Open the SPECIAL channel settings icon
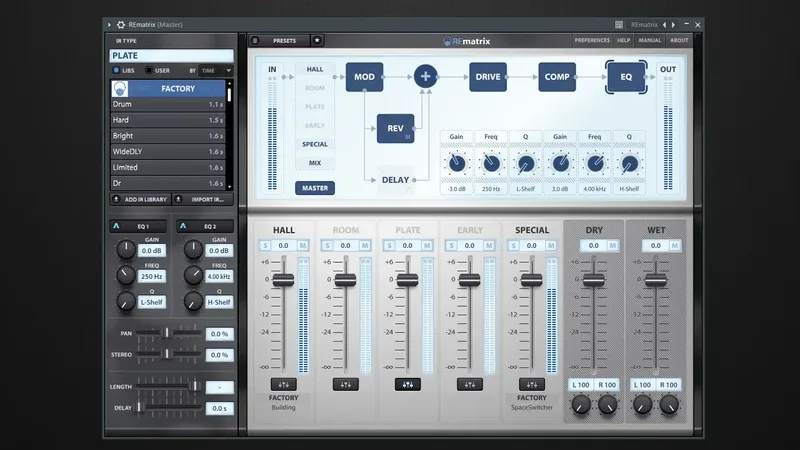 [532, 385]
